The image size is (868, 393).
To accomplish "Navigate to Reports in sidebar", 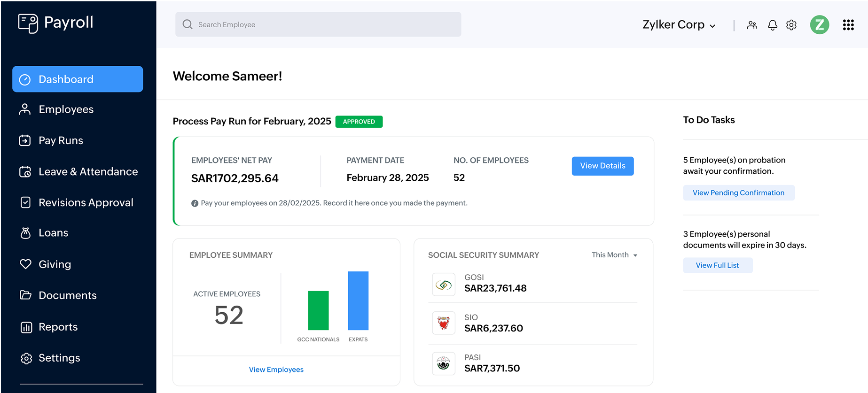I will point(58,327).
